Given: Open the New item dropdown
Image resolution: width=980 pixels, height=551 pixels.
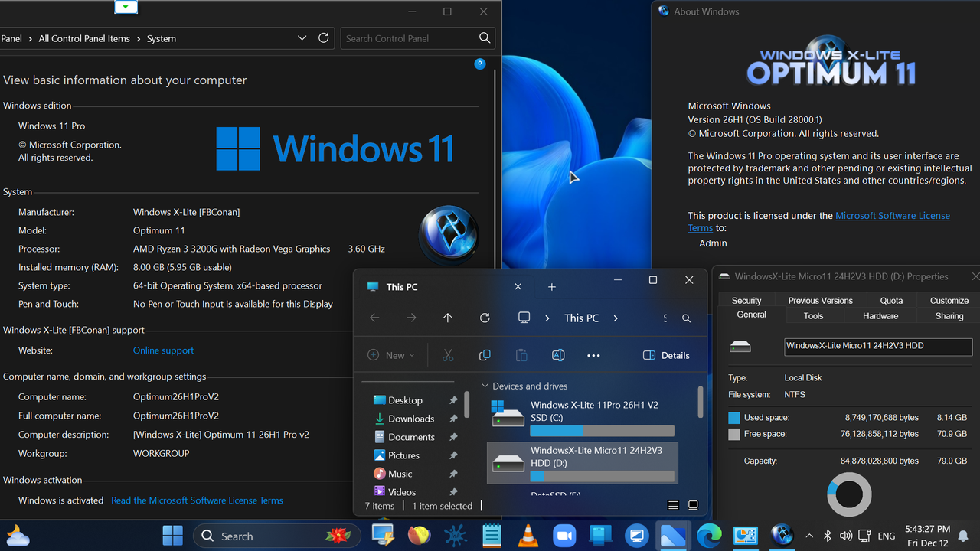Looking at the screenshot, I should click(x=391, y=354).
